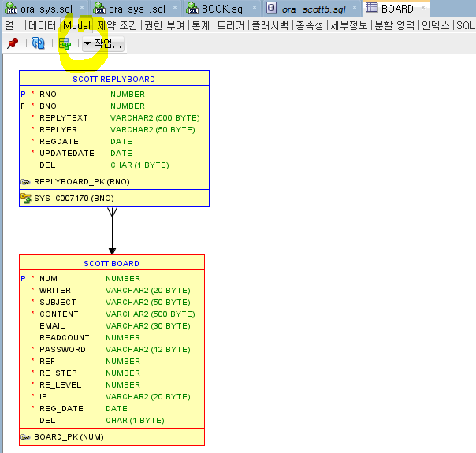Open the 세부정보 sub-tab
This screenshot has width=476, height=453.
point(349,25)
